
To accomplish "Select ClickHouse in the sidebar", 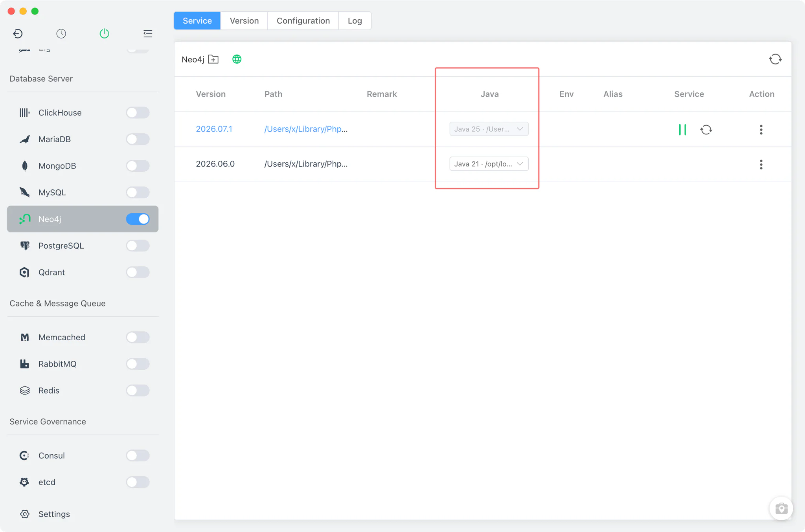I will click(x=83, y=112).
